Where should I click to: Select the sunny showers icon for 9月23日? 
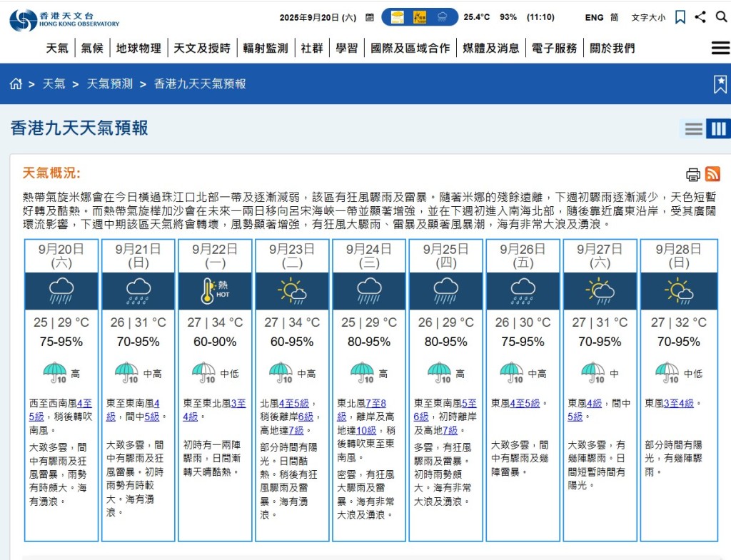coord(292,291)
